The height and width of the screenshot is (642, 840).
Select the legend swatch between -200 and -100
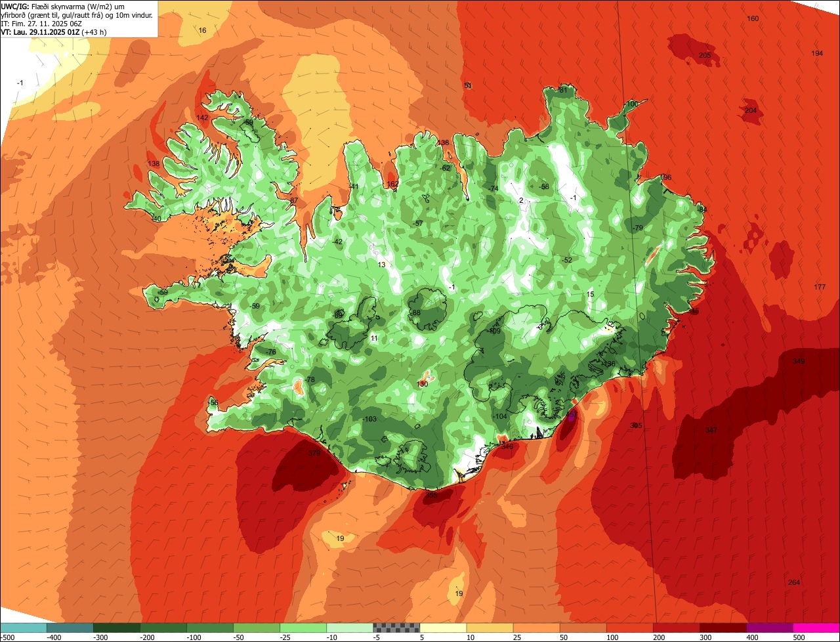coord(163,628)
